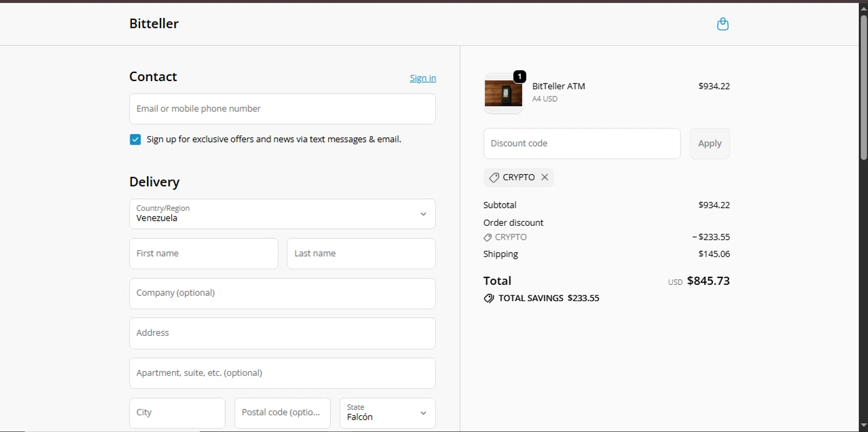Click tag icon beside CRYPTO order discount line
Viewport: 868px width, 432px height.
[488, 237]
